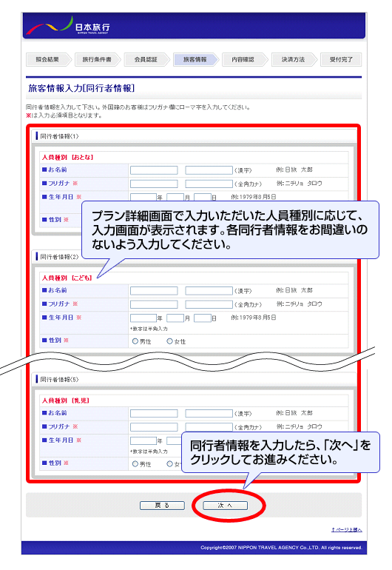Select 女性 radio for companion 2

point(169,341)
